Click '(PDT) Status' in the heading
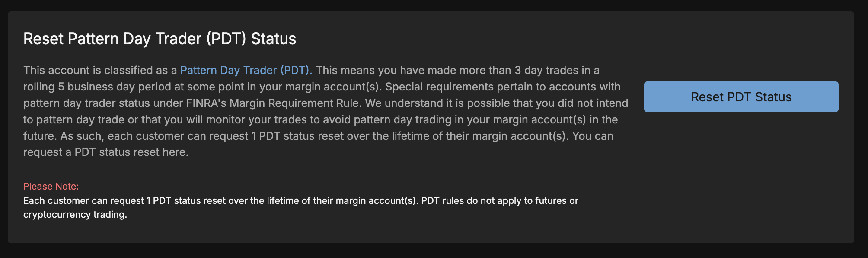This screenshot has width=868, height=258. [251, 39]
